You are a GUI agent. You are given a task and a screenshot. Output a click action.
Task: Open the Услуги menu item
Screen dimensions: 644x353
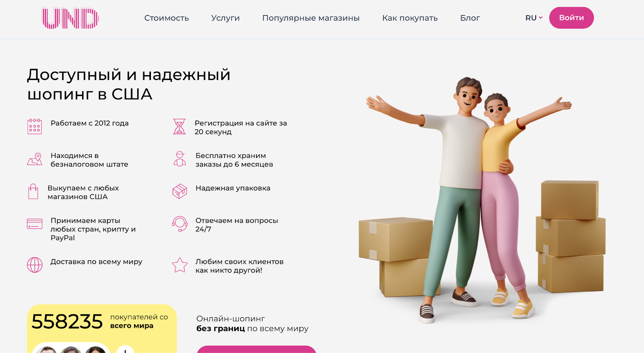point(225,18)
